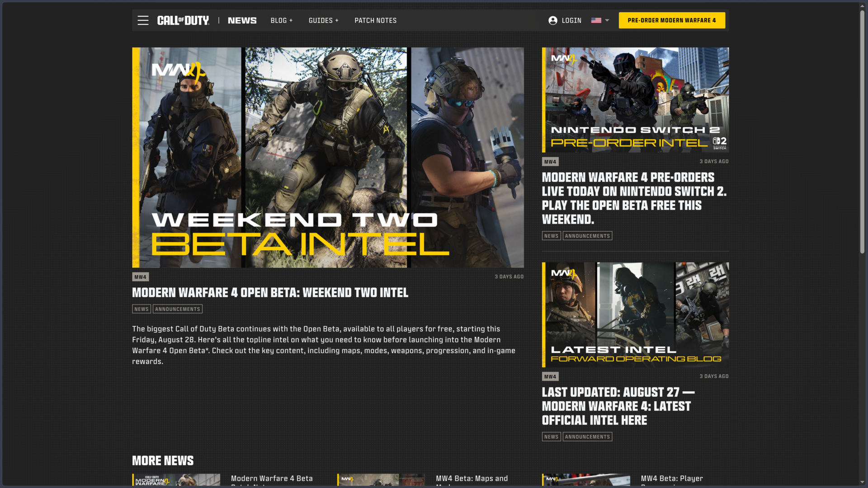
Task: Click the MW4 Beta: Maps thumbnail in More News
Action: pyautogui.click(x=381, y=480)
